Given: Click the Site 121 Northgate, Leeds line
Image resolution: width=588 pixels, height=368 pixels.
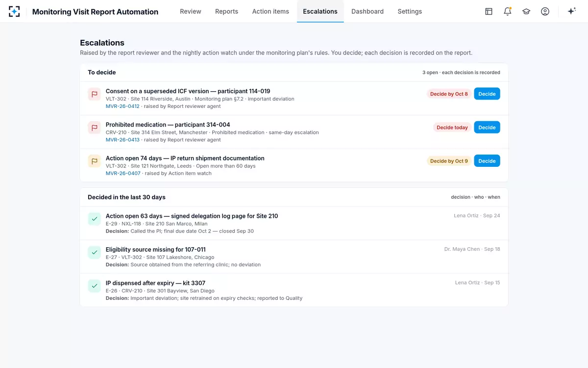Looking at the screenshot, I should point(181,166).
